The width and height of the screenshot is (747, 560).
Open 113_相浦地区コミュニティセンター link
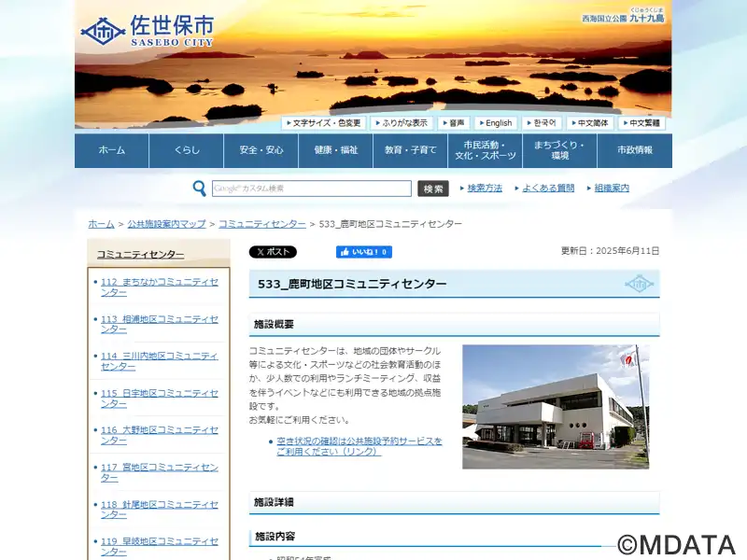[x=160, y=324]
